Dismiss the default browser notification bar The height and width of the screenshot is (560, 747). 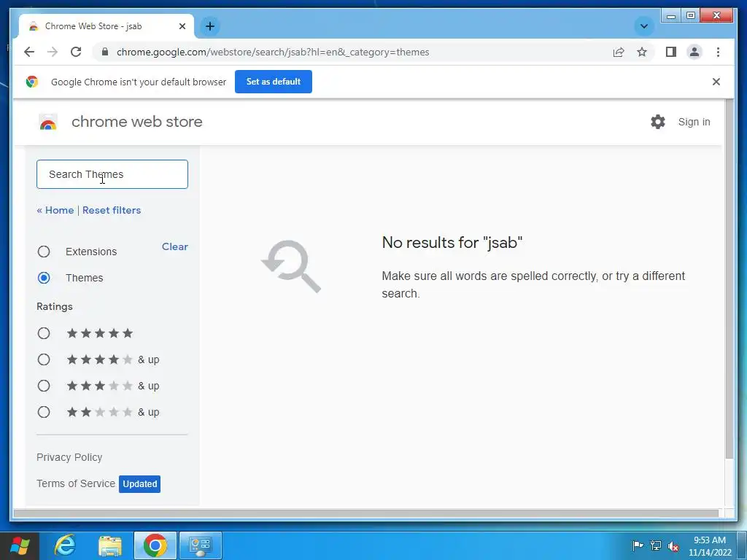pos(716,82)
